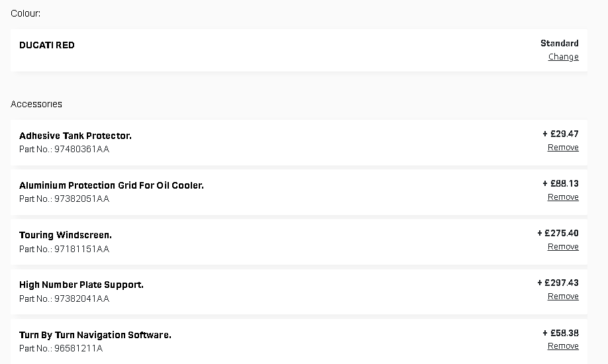The height and width of the screenshot is (364, 608).
Task: Click the + £275.40 price
Action: pos(558,234)
